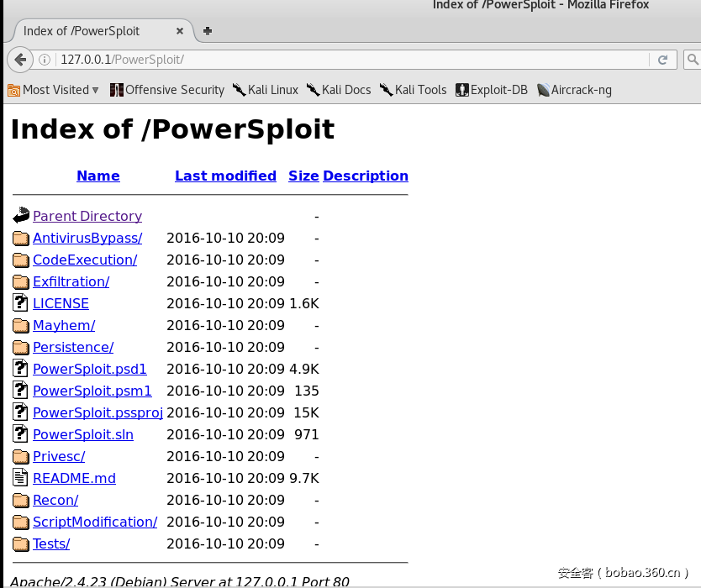Open the Exploit-DB bookmark
The width and height of the screenshot is (701, 588).
pos(492,90)
